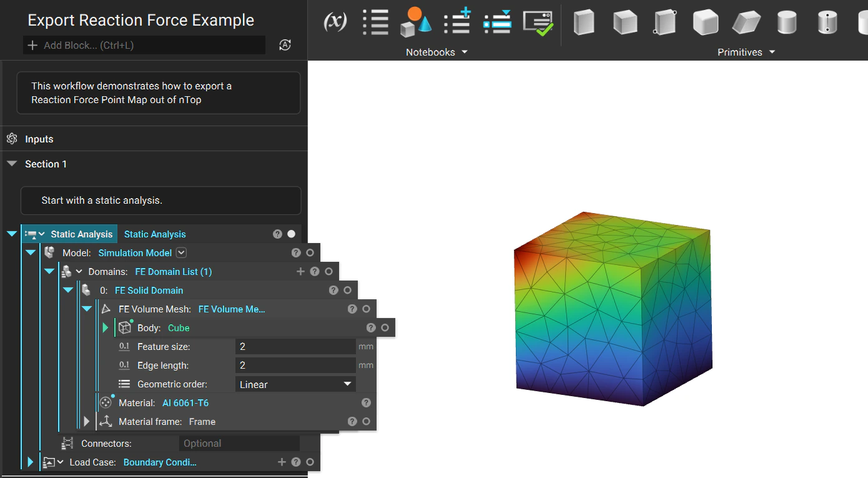Collapse the FE Volume Mesh triangle
Image resolution: width=868 pixels, height=478 pixels.
click(x=87, y=309)
